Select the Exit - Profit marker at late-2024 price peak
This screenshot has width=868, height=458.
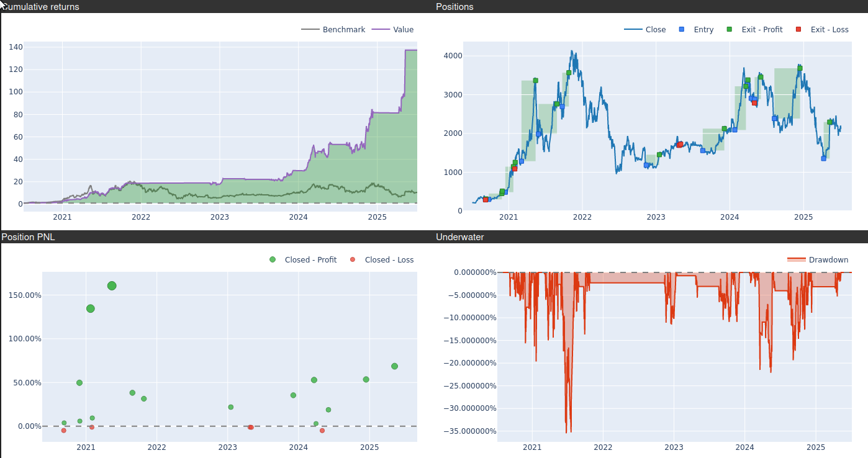coord(800,68)
